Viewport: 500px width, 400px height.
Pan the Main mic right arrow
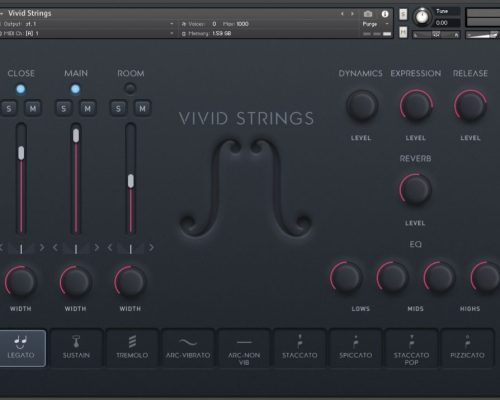(97, 247)
